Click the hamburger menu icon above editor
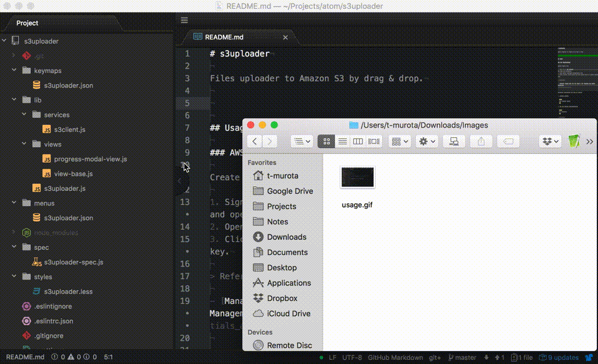Image resolution: width=598 pixels, height=364 pixels. click(184, 20)
